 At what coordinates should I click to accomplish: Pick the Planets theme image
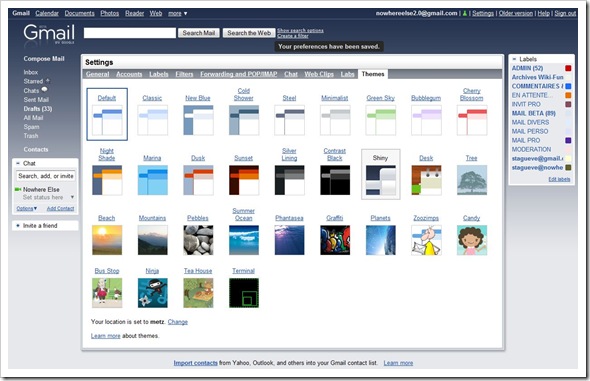(x=380, y=240)
